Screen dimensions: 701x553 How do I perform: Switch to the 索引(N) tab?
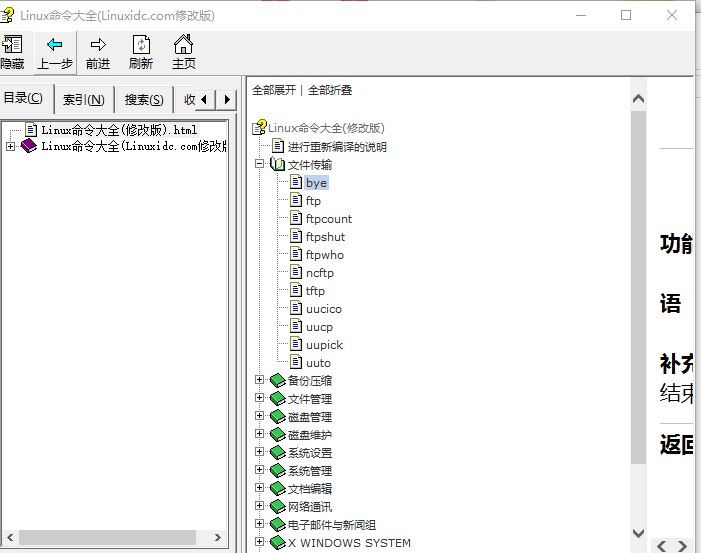click(x=84, y=99)
